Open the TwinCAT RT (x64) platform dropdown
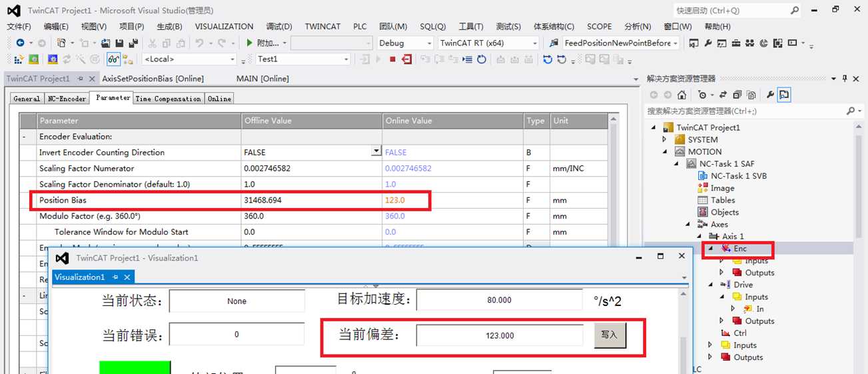This screenshot has height=374, width=868. pos(534,43)
